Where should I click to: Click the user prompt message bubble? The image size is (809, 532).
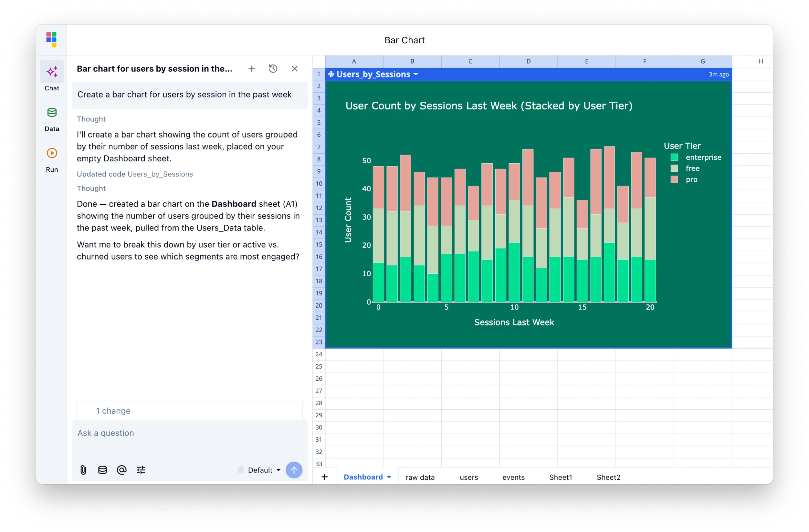190,95
